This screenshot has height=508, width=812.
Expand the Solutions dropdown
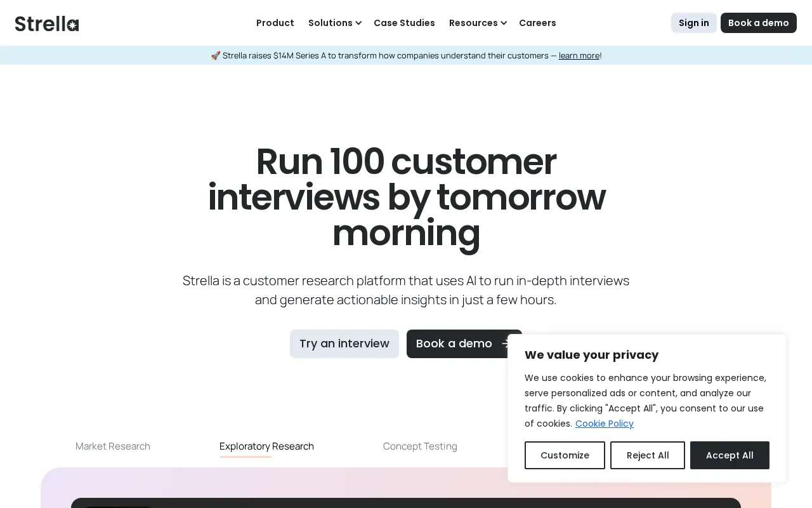pos(334,23)
